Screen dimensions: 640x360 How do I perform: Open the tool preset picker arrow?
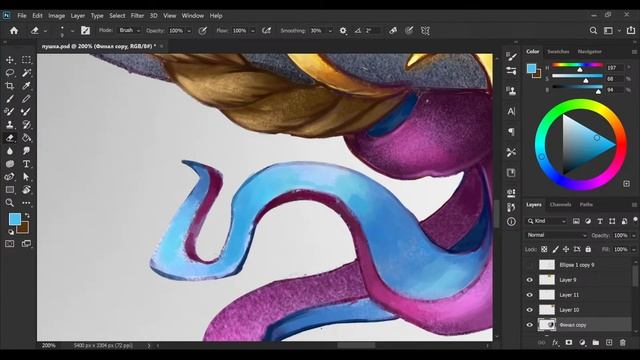pyautogui.click(x=45, y=31)
